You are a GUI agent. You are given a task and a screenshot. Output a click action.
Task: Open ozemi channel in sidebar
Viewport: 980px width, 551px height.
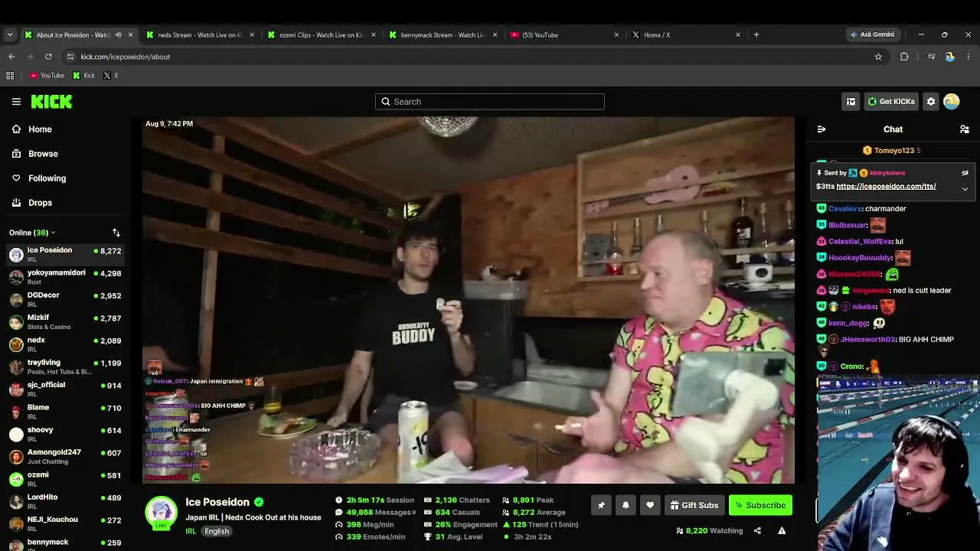coord(65,479)
